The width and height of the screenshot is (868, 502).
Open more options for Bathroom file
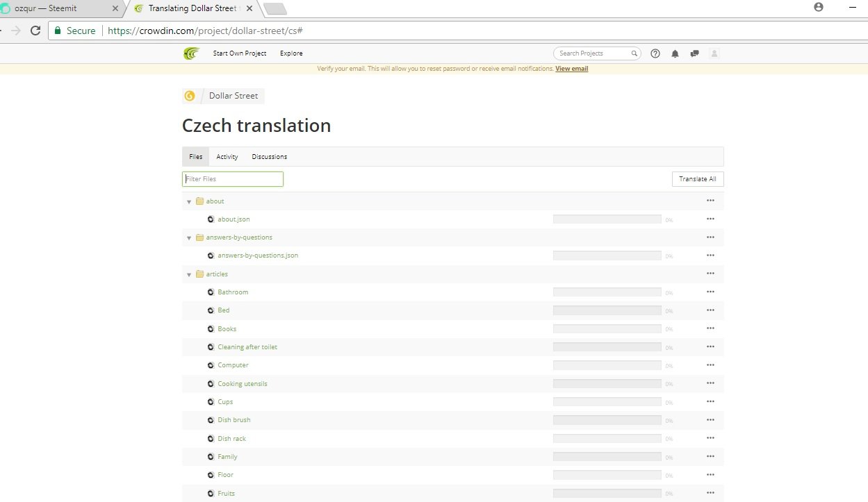click(x=710, y=292)
